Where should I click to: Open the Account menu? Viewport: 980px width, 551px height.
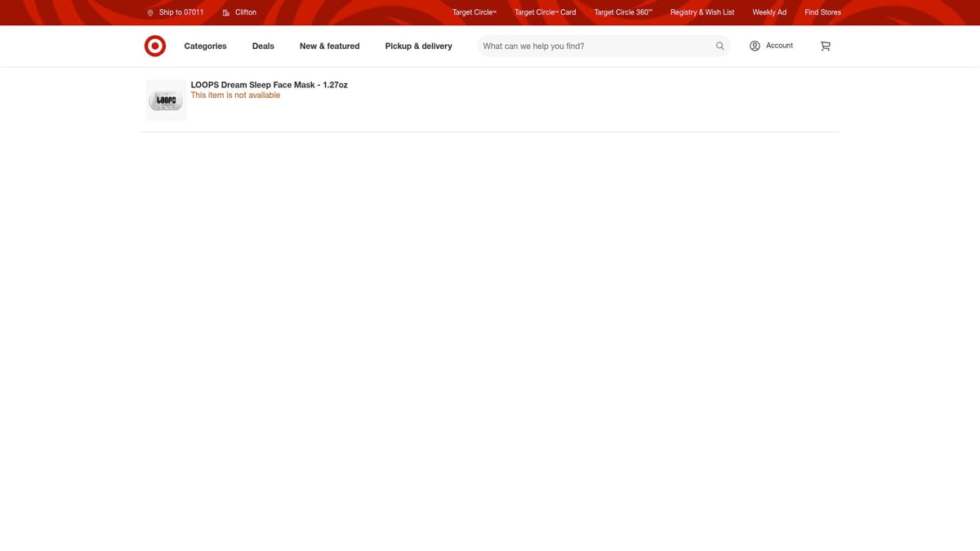[x=779, y=46]
